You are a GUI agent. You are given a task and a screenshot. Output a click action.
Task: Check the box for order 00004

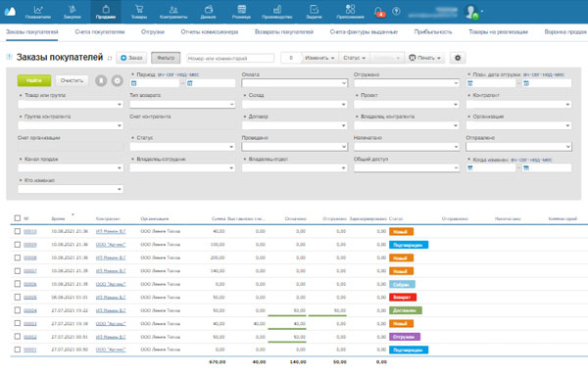point(18,310)
